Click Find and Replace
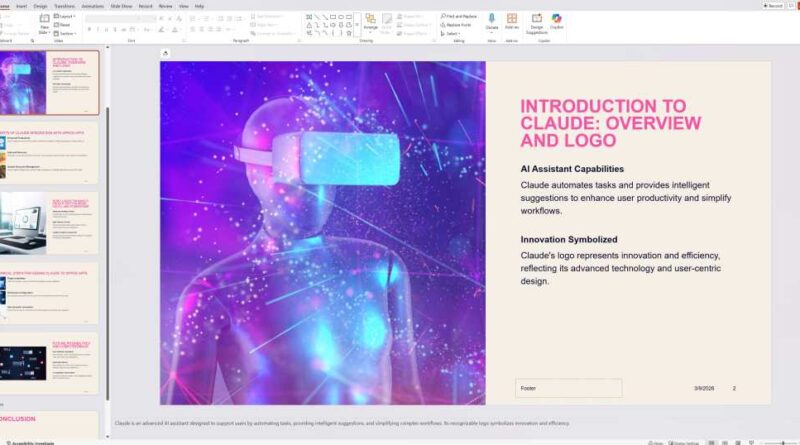Image resolution: width=800 pixels, height=445 pixels. coord(459,16)
